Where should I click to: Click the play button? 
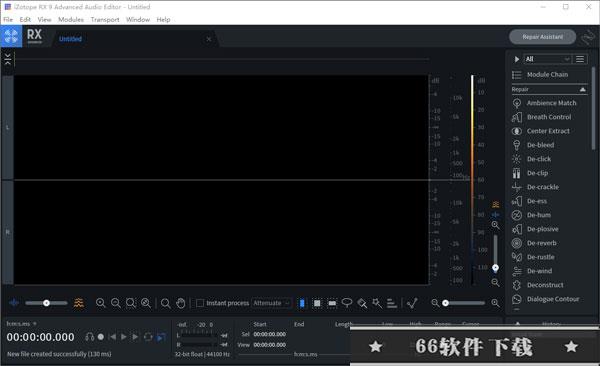124,337
